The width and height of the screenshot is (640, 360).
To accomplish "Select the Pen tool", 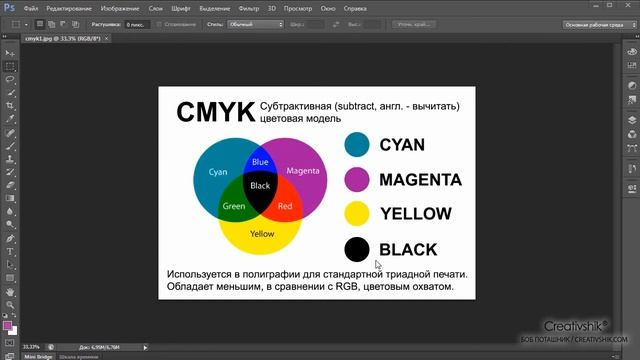I will (10, 238).
